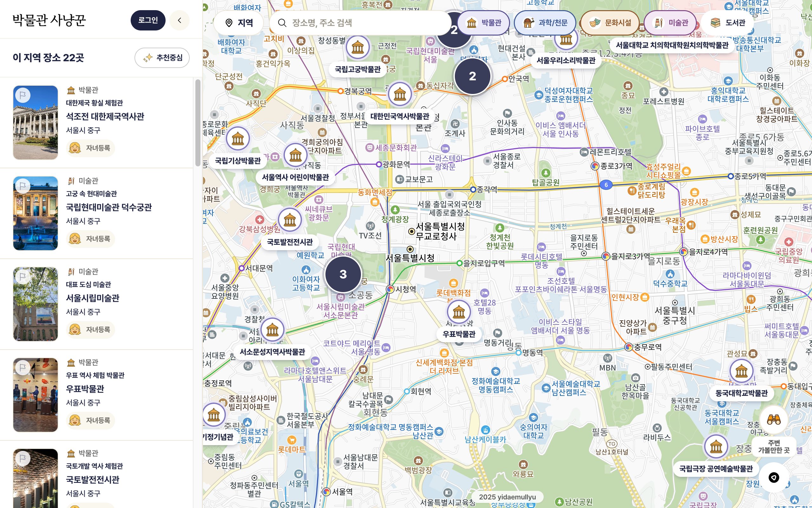Click the search magnifier icon
This screenshot has height=508, width=812.
tap(282, 23)
